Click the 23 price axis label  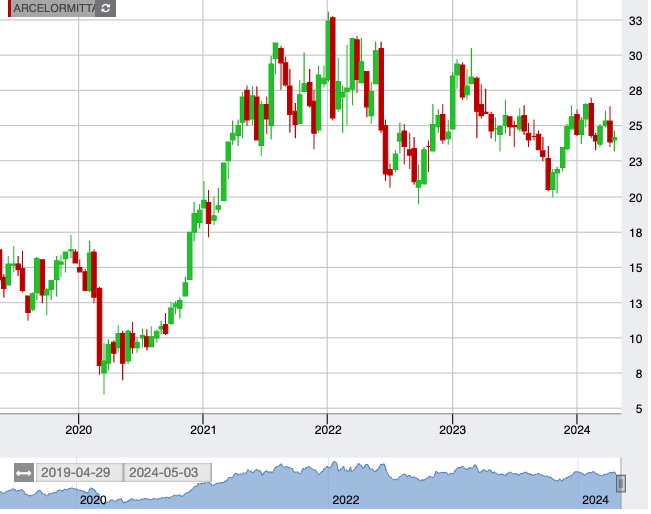pos(636,162)
